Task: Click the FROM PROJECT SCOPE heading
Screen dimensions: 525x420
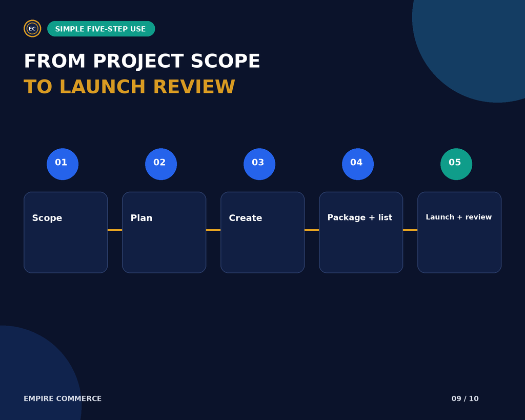Action: [142, 62]
